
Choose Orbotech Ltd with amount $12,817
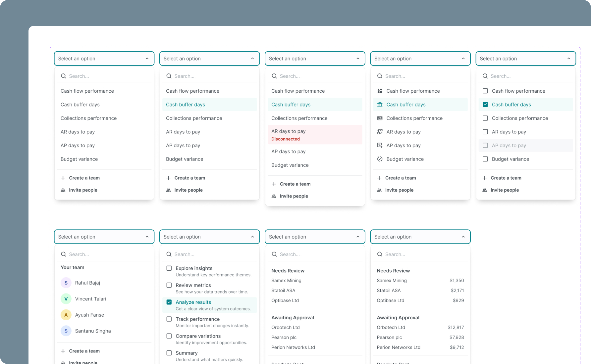click(x=420, y=328)
